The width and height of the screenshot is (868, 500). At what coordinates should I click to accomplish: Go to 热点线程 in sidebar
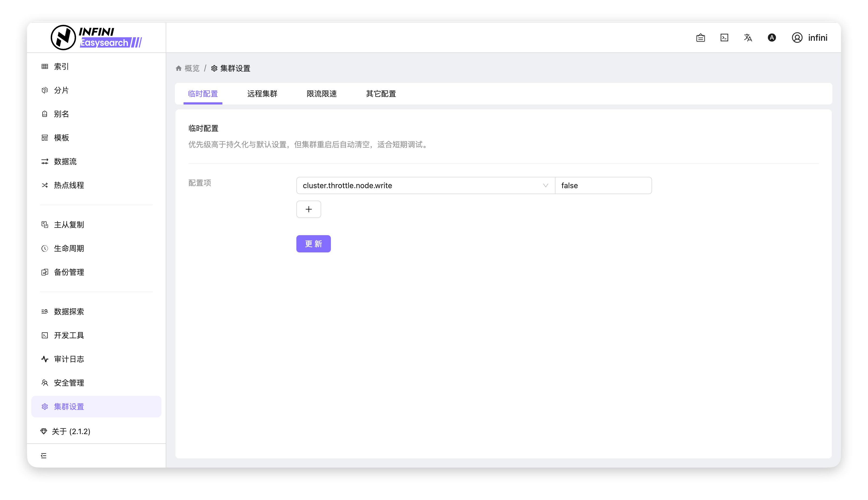pyautogui.click(x=69, y=185)
